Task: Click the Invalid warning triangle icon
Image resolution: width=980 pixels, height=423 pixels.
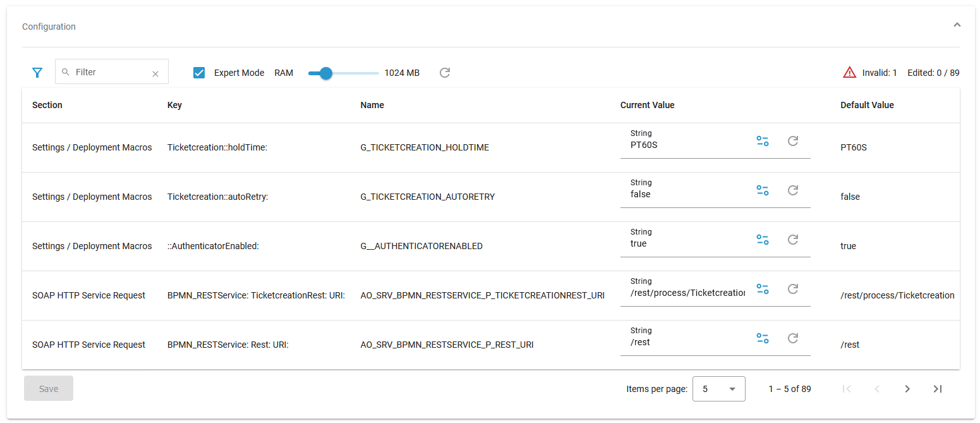Action: [849, 71]
